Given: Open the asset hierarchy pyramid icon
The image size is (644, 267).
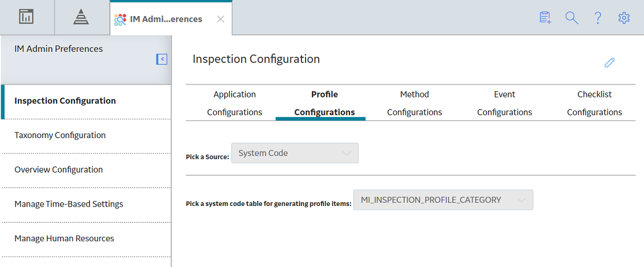Looking at the screenshot, I should (81, 17).
